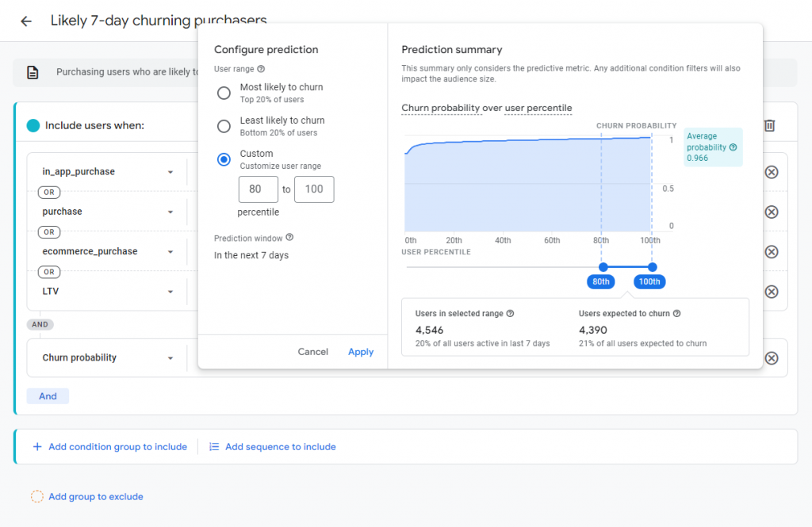Click inside the 80 percentile input field
This screenshot has width=812, height=527.
click(258, 189)
